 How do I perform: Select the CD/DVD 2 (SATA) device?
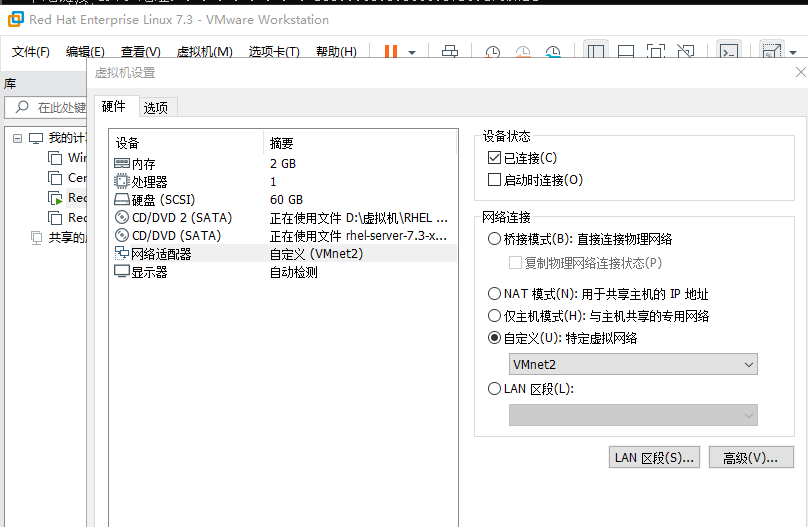[282, 218]
